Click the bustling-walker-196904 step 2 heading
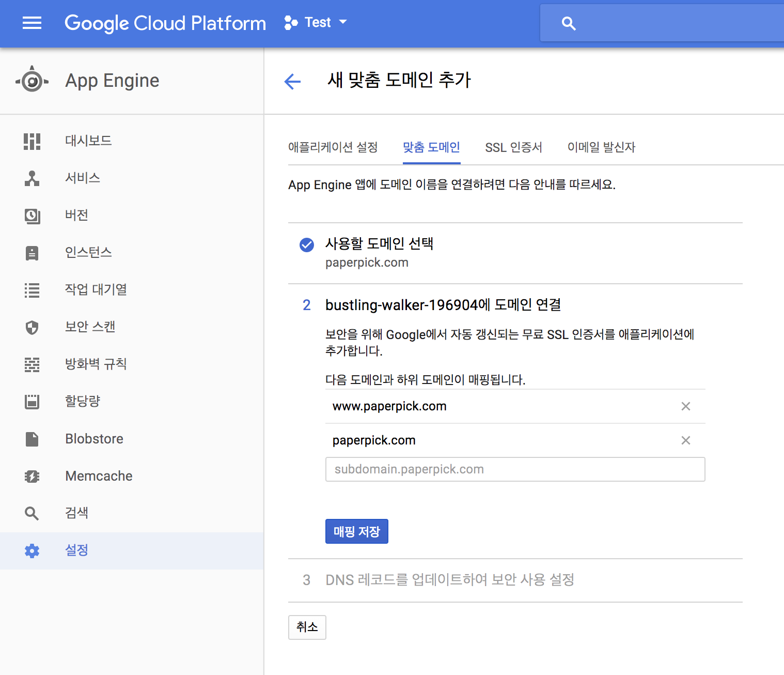The height and width of the screenshot is (675, 784). (443, 305)
